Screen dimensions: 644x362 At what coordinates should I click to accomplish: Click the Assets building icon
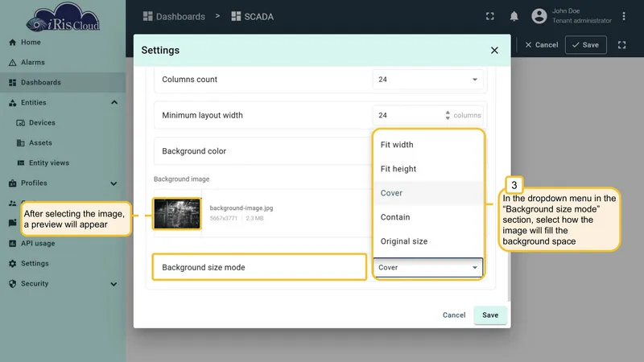[21, 143]
